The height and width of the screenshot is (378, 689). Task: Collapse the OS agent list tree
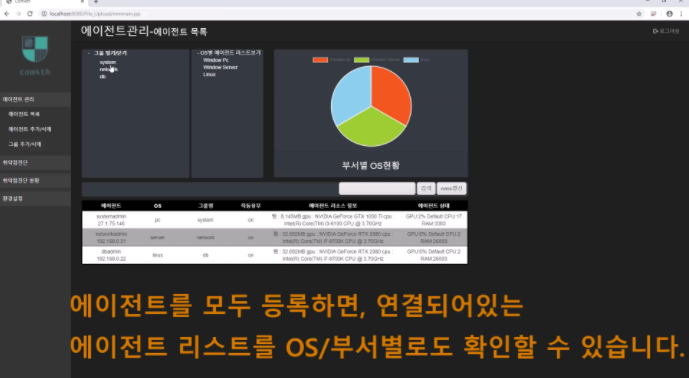pyautogui.click(x=198, y=53)
